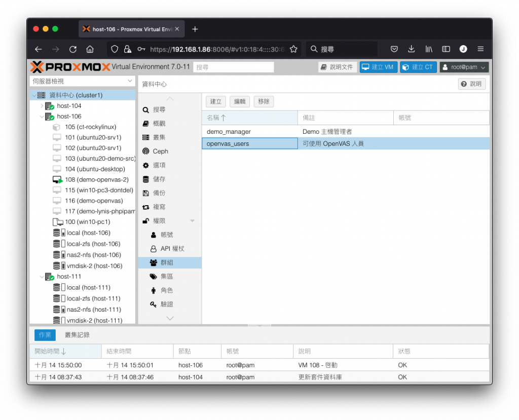This screenshot has width=519, height=420.
Task: Click 移除 remove group button
Action: pos(264,101)
